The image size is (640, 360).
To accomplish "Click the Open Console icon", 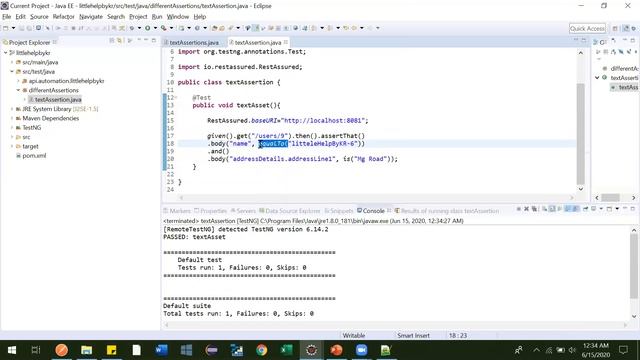I will (609, 209).
